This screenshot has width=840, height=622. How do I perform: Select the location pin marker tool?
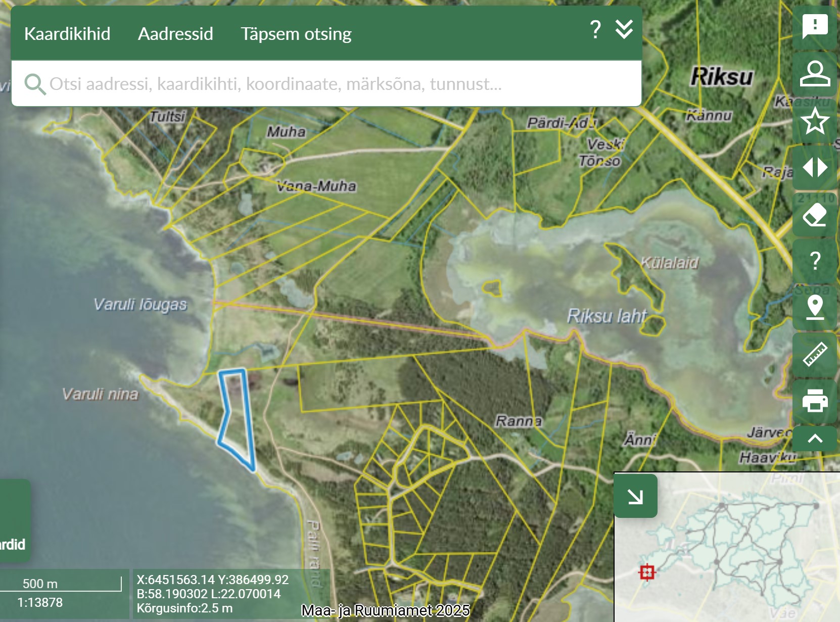(815, 308)
